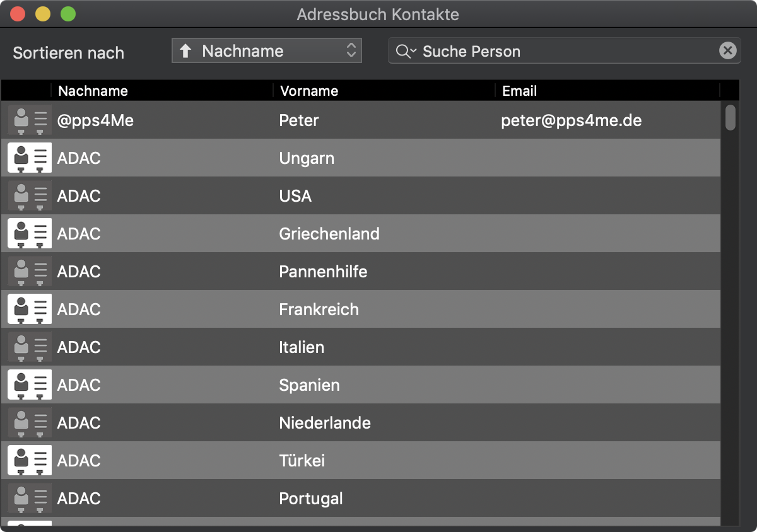Click contact card icon for ADAC USA
Screen dimensions: 757x532
30,196
